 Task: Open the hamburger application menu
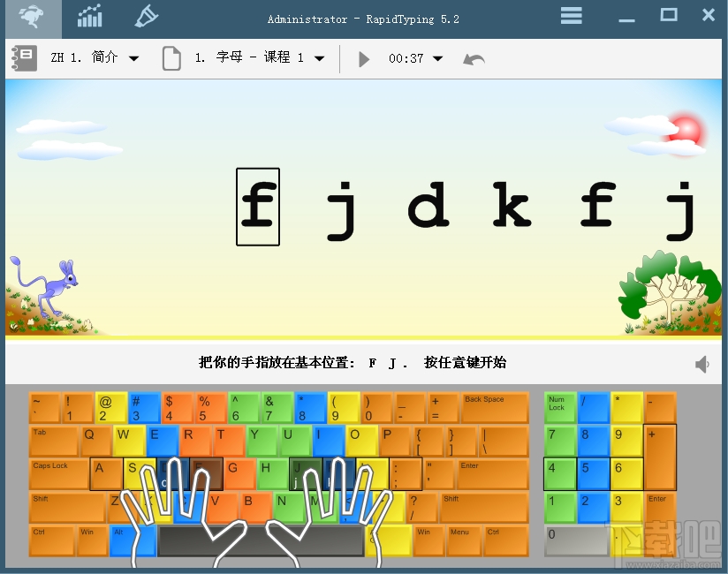[571, 15]
